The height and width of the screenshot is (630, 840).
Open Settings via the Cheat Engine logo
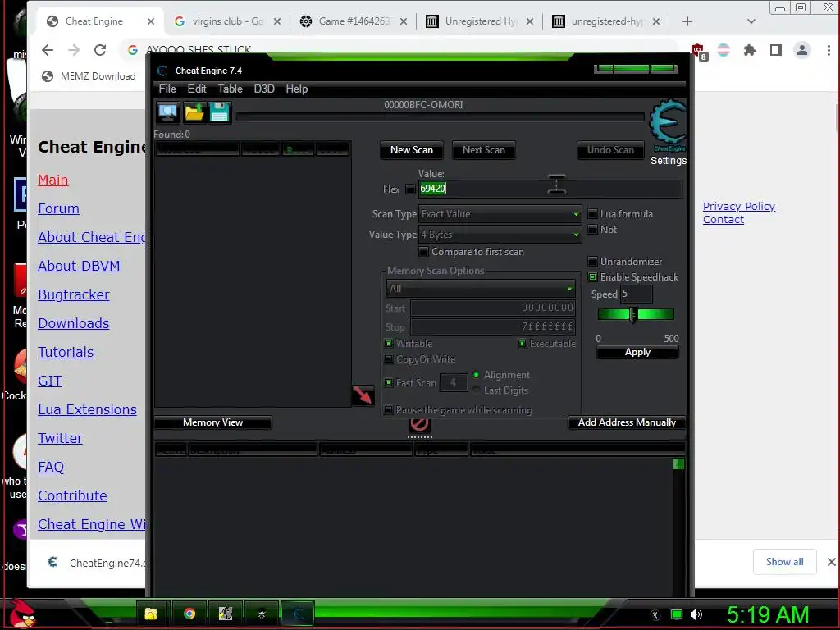[x=668, y=127]
